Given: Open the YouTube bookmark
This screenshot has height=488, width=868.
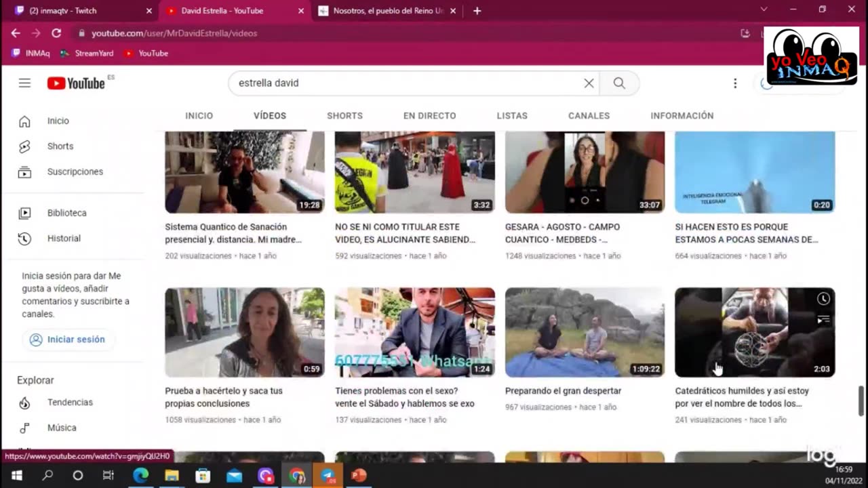Looking at the screenshot, I should [146, 53].
